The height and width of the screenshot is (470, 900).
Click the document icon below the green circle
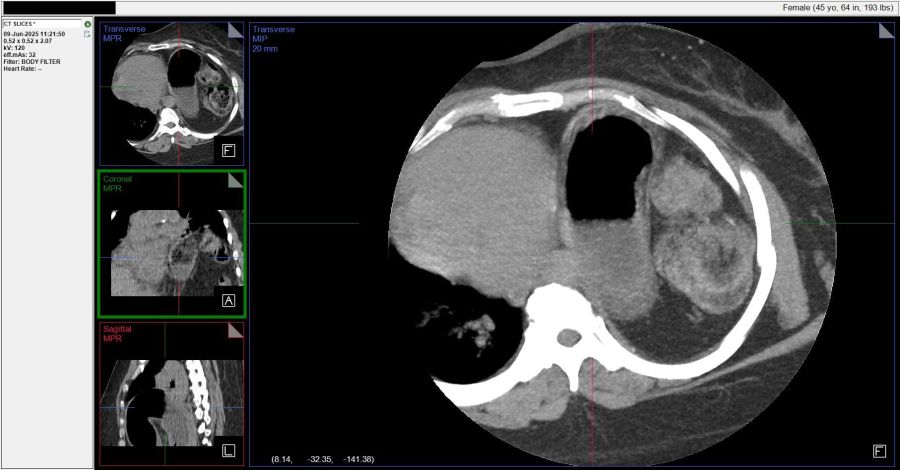pos(88,34)
